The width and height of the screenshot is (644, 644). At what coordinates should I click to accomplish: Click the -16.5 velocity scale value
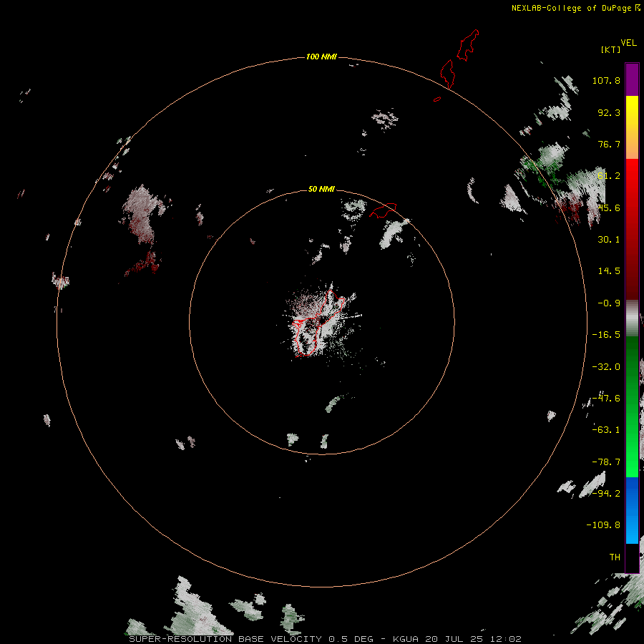tap(606, 335)
